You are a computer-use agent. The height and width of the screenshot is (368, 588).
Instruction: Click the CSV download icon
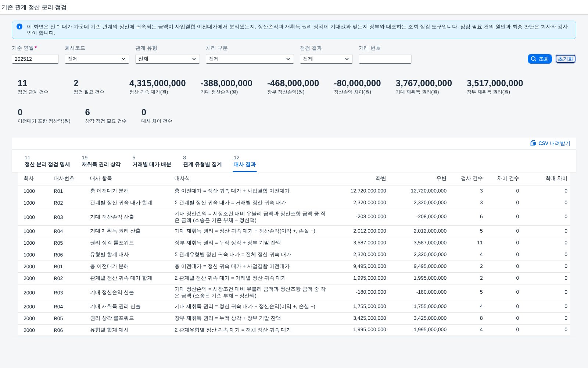[533, 143]
